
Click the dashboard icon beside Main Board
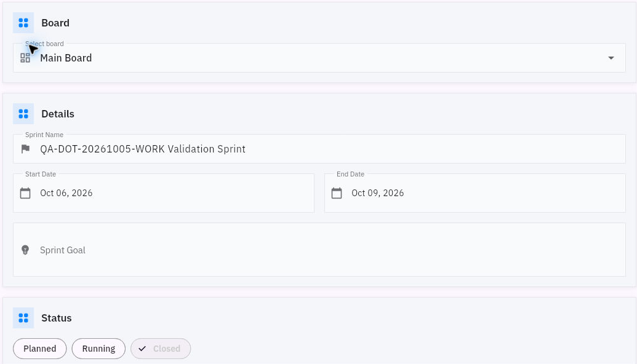[x=25, y=58]
